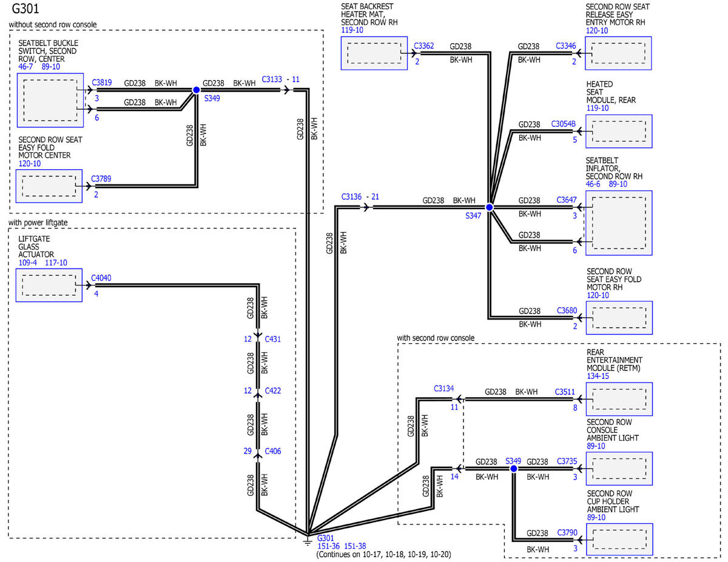728x562 pixels.
Task: Click connector label C422
Action: 272,390
